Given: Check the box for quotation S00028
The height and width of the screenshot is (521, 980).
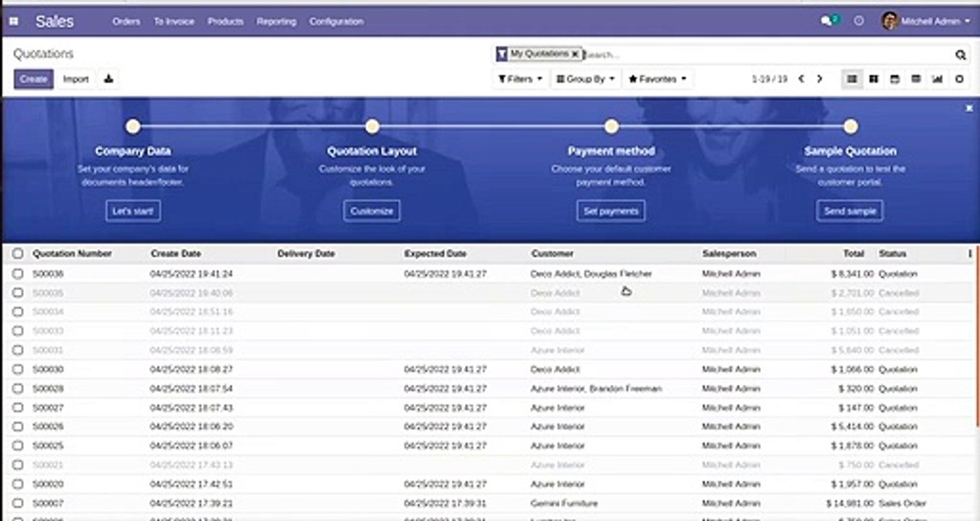Looking at the screenshot, I should [x=18, y=389].
